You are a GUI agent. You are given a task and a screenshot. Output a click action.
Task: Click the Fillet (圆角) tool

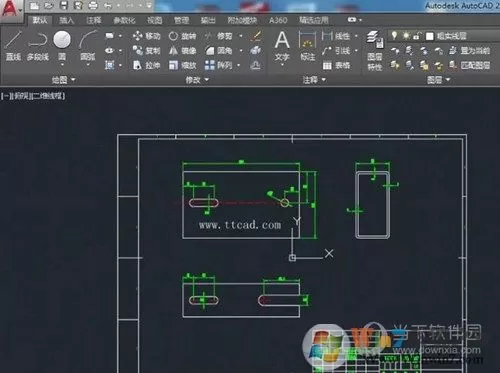coord(219,50)
